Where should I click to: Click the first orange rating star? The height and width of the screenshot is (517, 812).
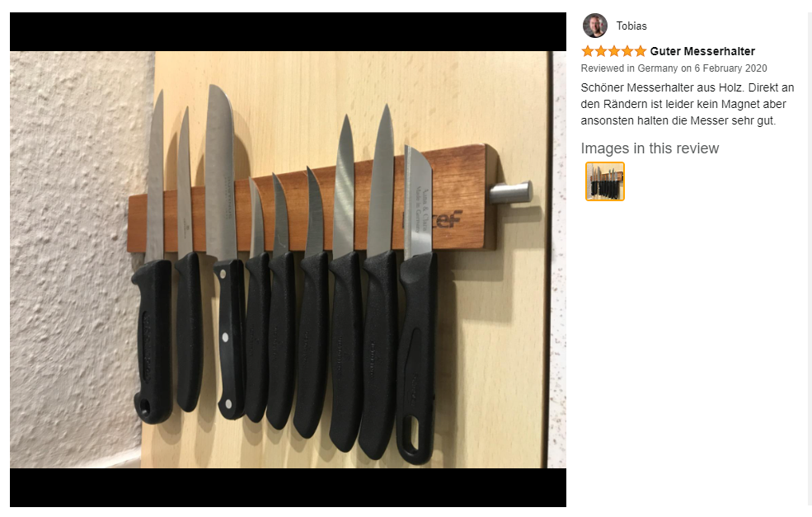pyautogui.click(x=587, y=51)
